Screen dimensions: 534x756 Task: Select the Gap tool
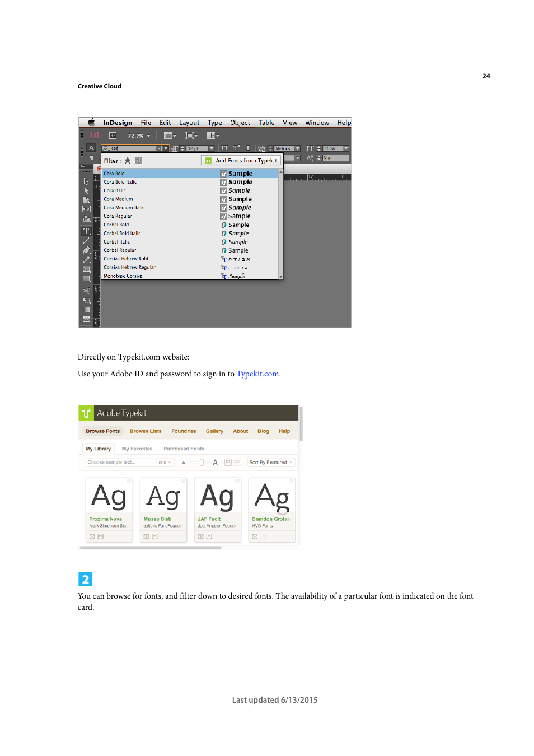(86, 209)
